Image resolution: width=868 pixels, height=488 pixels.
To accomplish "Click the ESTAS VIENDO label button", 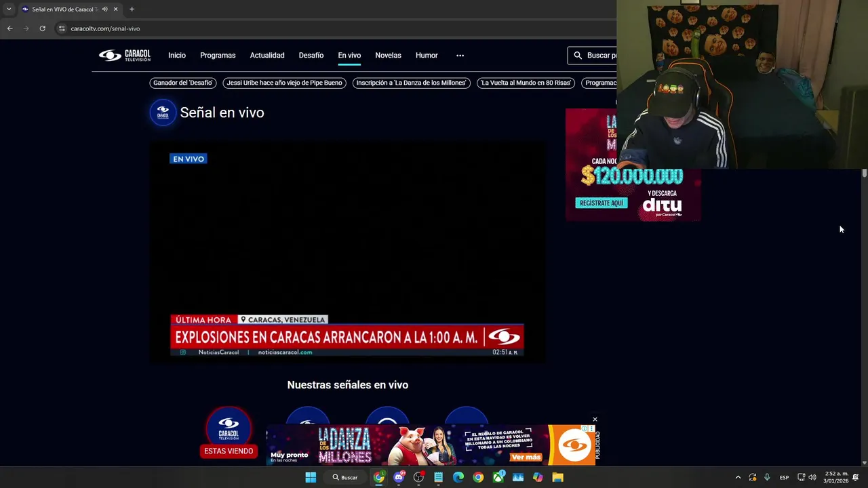I will pyautogui.click(x=229, y=451).
